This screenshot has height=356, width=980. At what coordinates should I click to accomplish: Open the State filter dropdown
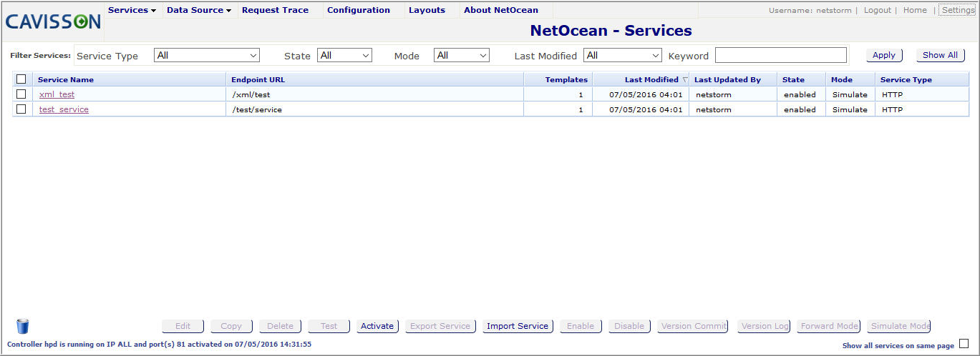click(344, 55)
